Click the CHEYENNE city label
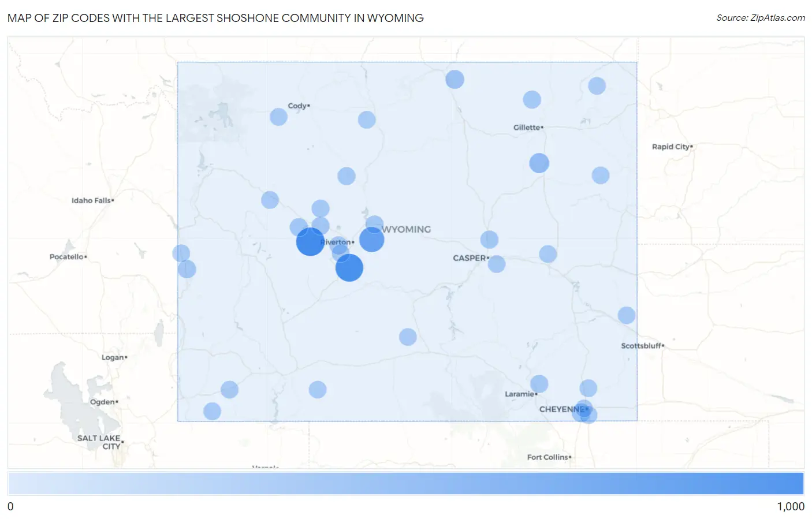This screenshot has width=812, height=519. click(563, 409)
